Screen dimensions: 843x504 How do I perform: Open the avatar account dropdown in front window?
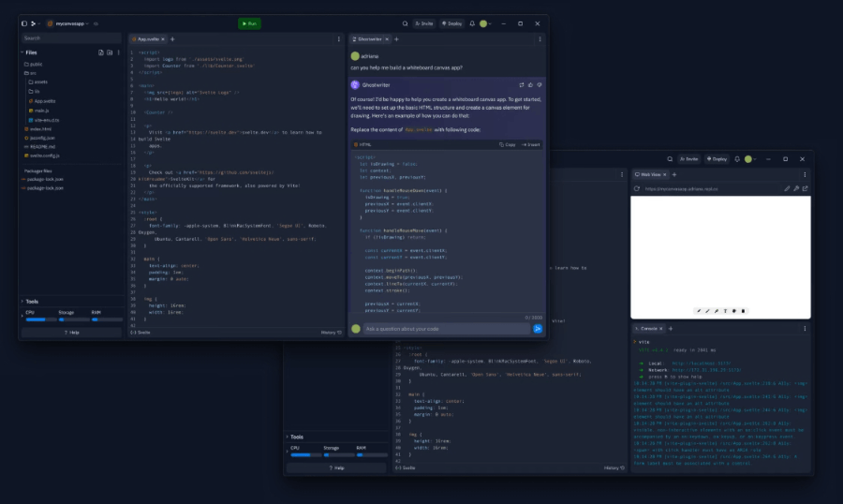pos(485,23)
